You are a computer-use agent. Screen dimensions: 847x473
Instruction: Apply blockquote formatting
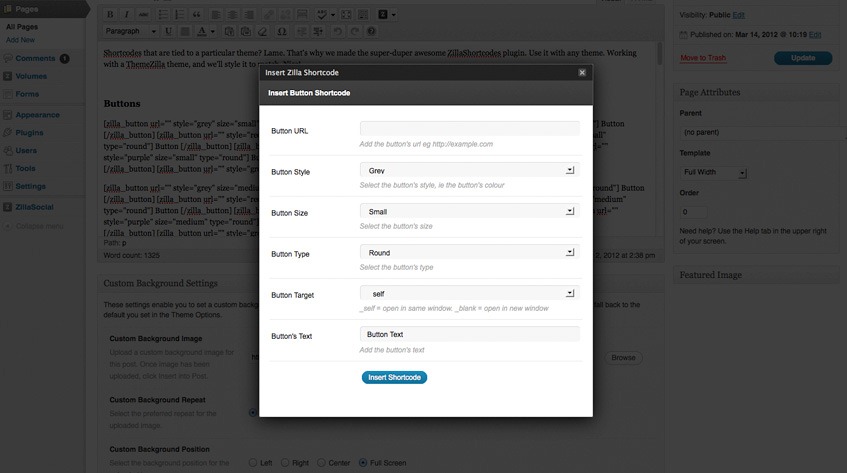pyautogui.click(x=196, y=15)
